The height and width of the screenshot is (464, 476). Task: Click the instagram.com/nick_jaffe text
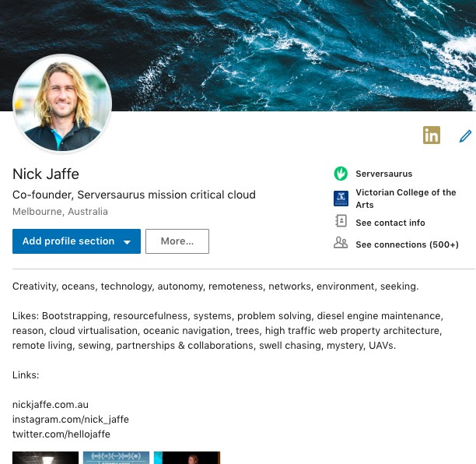tap(71, 420)
